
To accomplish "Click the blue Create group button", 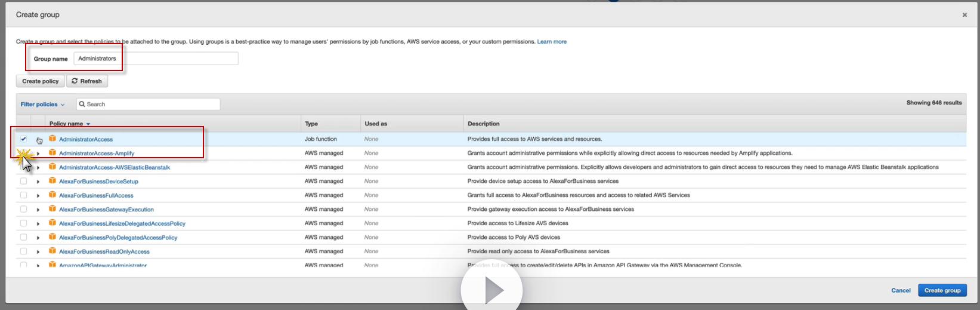I will (942, 290).
